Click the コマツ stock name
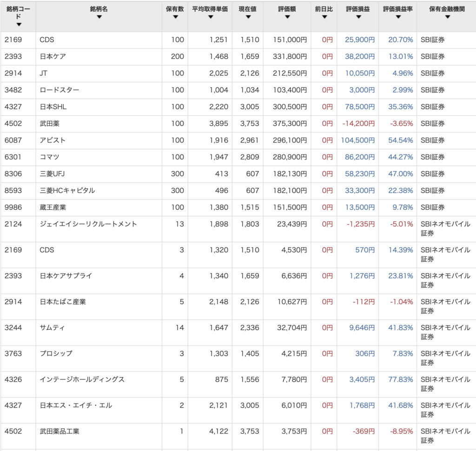476x451 pixels. pos(49,157)
